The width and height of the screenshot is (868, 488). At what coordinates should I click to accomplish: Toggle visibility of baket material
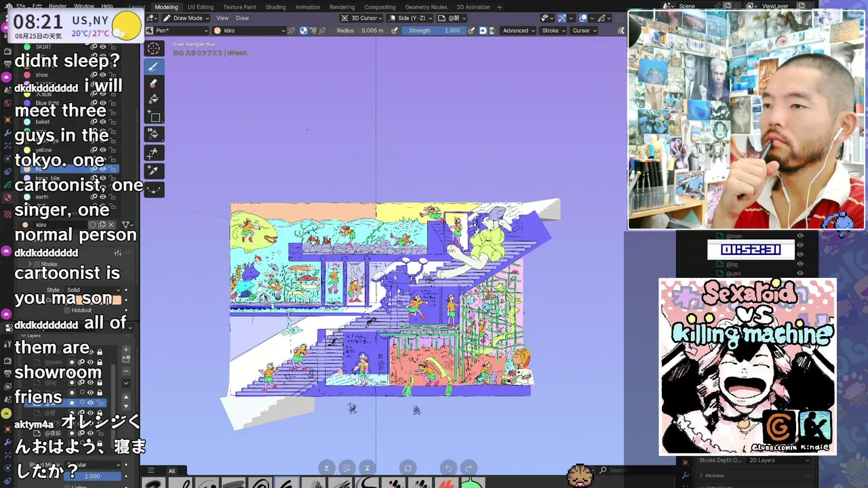(102, 122)
